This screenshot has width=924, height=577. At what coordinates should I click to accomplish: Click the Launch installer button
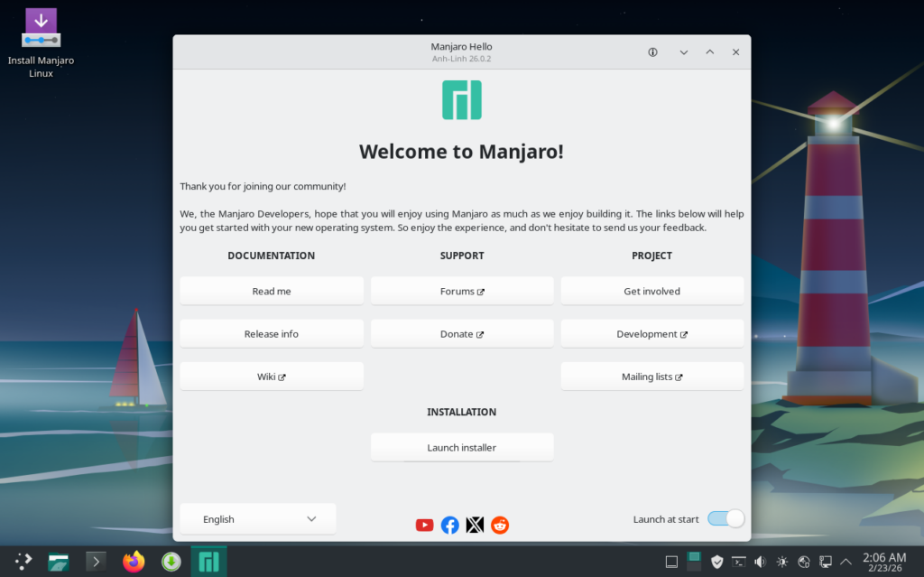(x=462, y=448)
